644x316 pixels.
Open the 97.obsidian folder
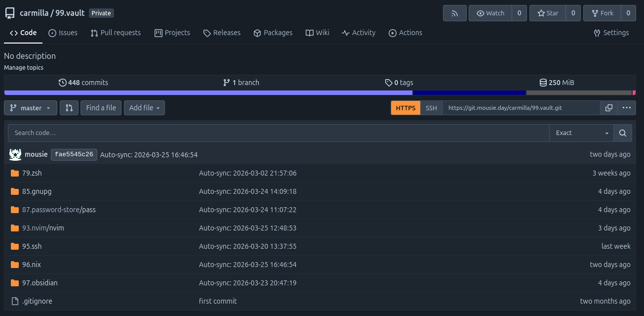click(40, 283)
